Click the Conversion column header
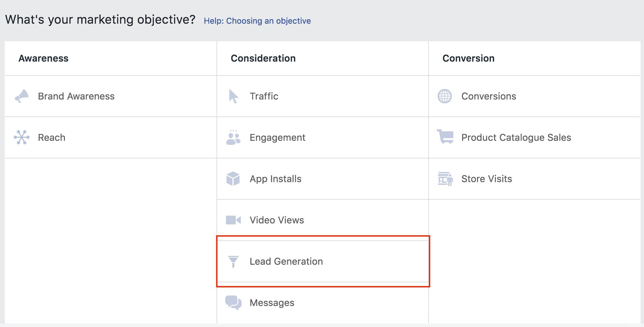This screenshot has width=644, height=327. pyautogui.click(x=468, y=58)
